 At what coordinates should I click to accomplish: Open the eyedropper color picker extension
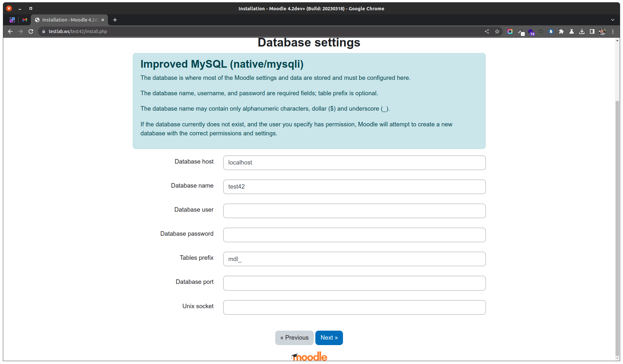pos(521,32)
